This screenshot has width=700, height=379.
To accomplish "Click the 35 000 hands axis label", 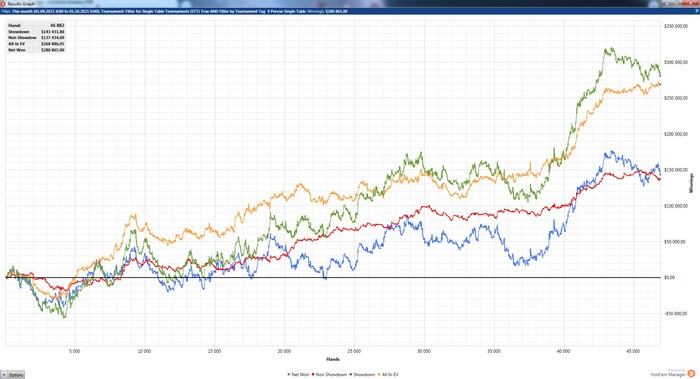I will coord(494,351).
